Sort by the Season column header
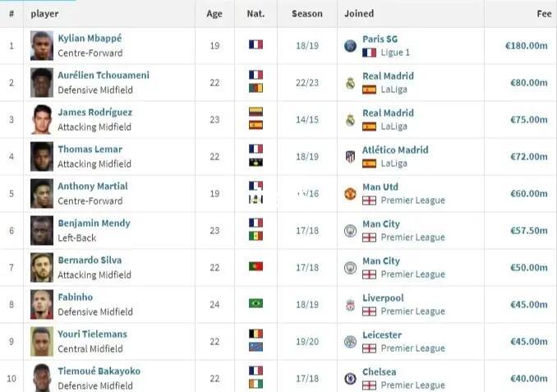557x392 pixels. pyautogui.click(x=306, y=14)
